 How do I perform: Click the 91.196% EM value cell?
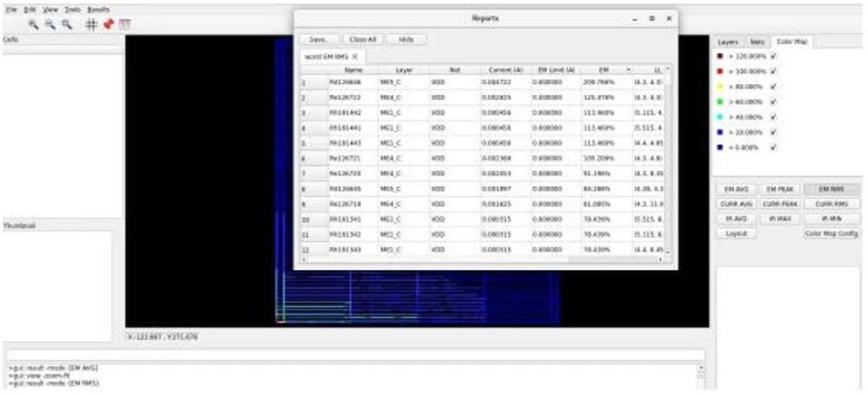click(606, 173)
